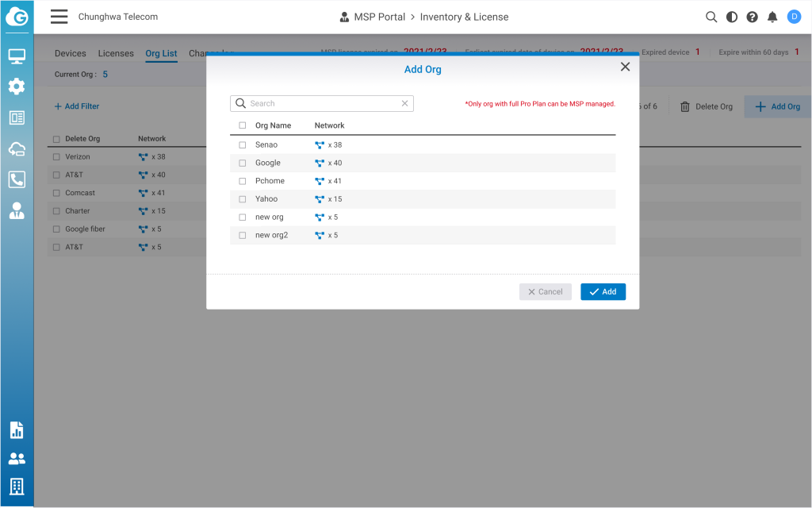Cancel the Add Org dialog

point(545,291)
